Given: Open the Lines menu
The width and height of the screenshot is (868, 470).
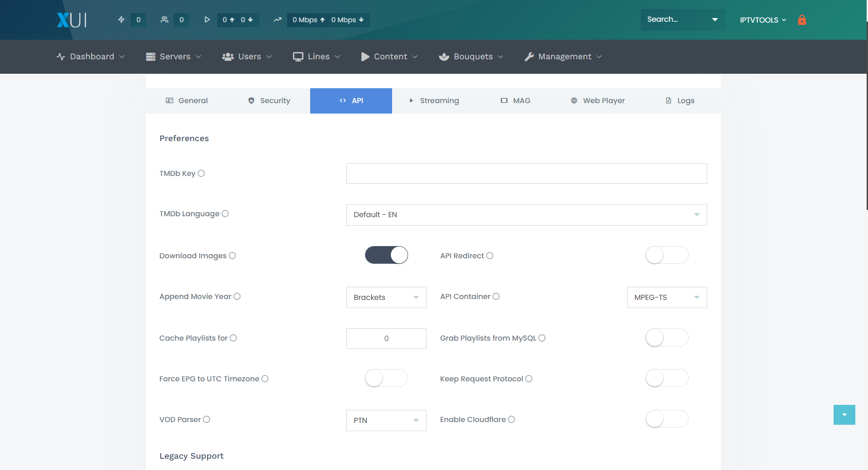Looking at the screenshot, I should pos(316,57).
